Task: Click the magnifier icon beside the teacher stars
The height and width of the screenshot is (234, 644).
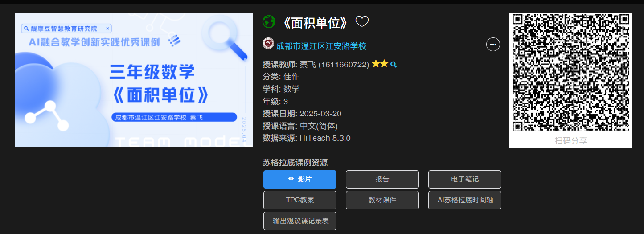Action: (x=394, y=65)
